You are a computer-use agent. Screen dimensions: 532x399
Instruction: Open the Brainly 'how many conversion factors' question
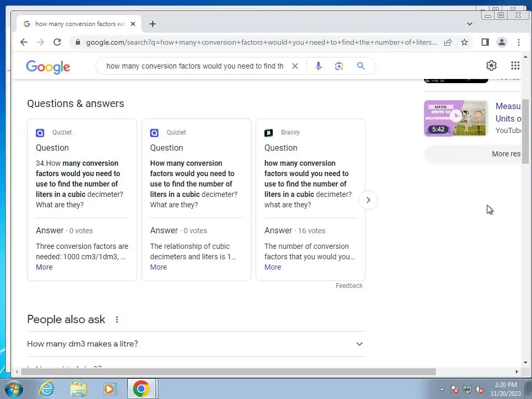click(308, 184)
